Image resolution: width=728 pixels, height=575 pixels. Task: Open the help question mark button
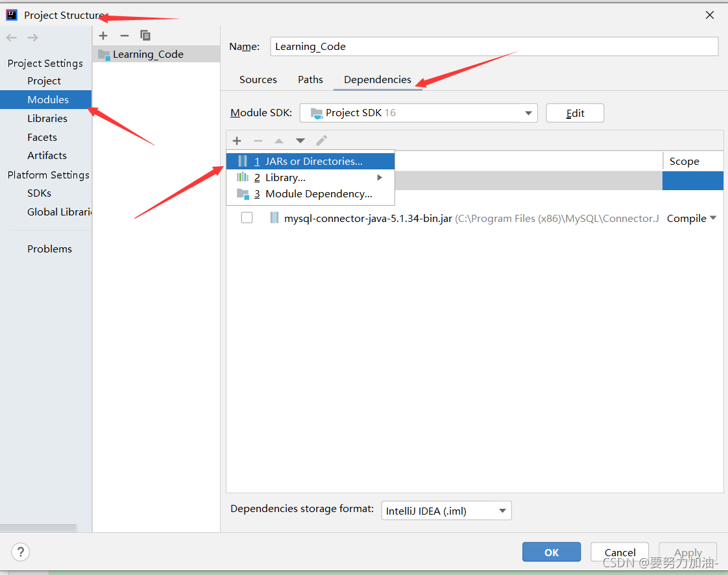tap(20, 552)
